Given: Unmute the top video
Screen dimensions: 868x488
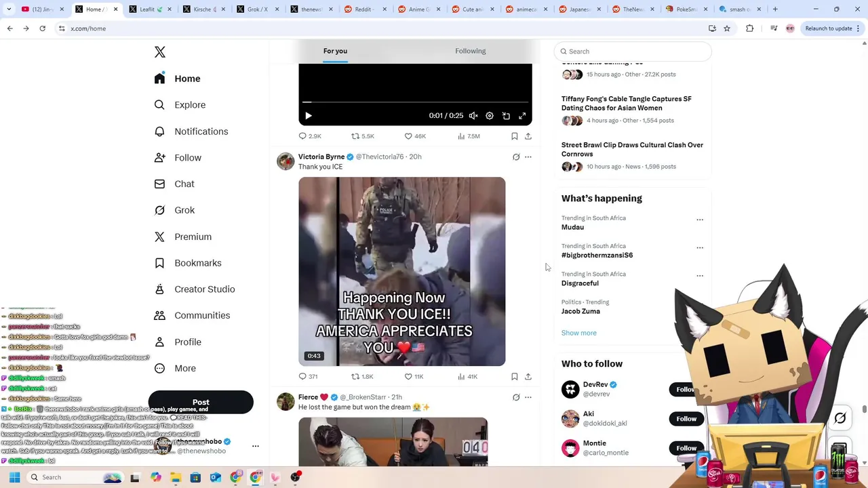Looking at the screenshot, I should tap(473, 116).
